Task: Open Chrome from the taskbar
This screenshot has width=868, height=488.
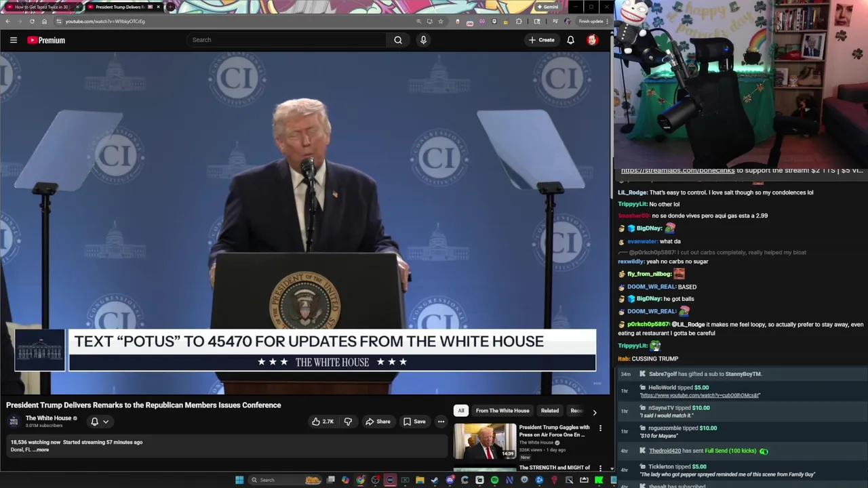Action: (360, 480)
